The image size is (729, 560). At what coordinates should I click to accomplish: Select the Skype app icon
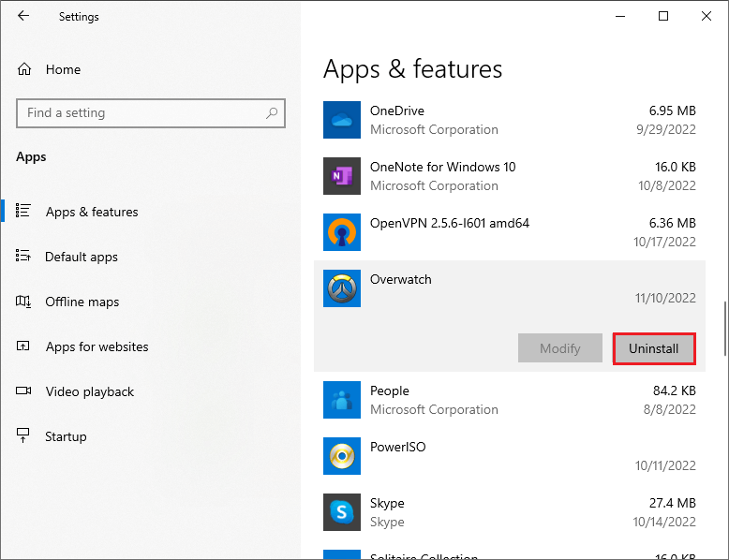pos(342,512)
